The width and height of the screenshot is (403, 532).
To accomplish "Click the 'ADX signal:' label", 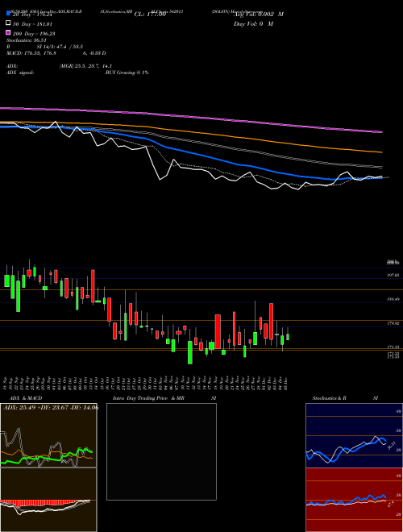I will click(20, 73).
